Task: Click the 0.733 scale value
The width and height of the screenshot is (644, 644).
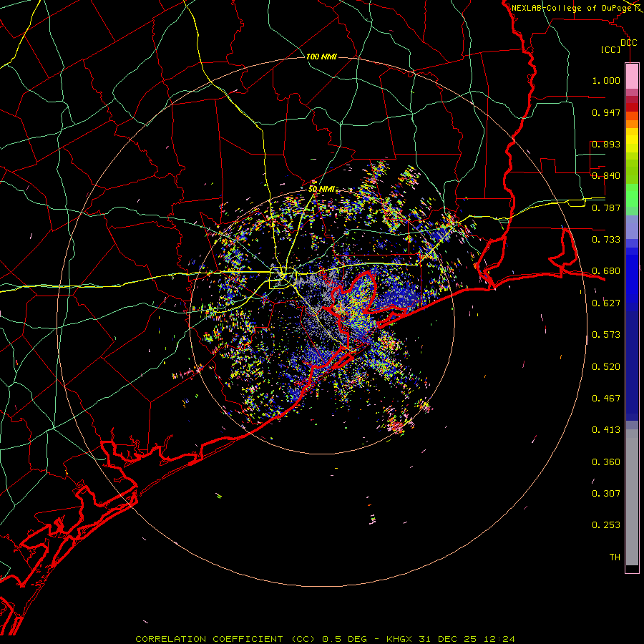Action: [606, 240]
